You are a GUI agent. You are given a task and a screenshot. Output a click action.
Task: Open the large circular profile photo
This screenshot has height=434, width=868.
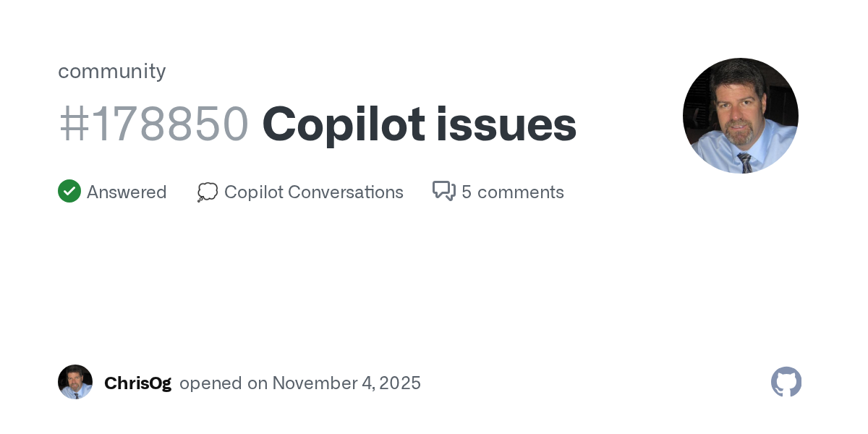coord(741,116)
